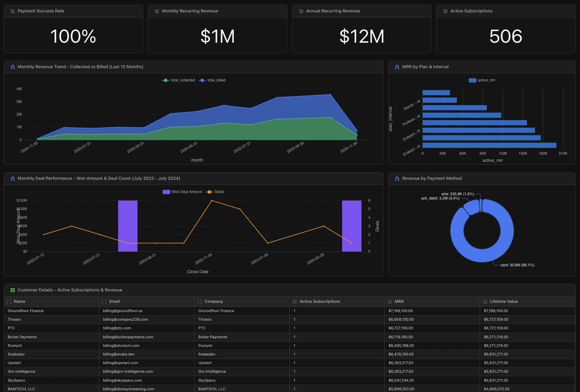Click the chart icon beside Revenue by Payment Method
580x392 pixels.
pyautogui.click(x=397, y=178)
